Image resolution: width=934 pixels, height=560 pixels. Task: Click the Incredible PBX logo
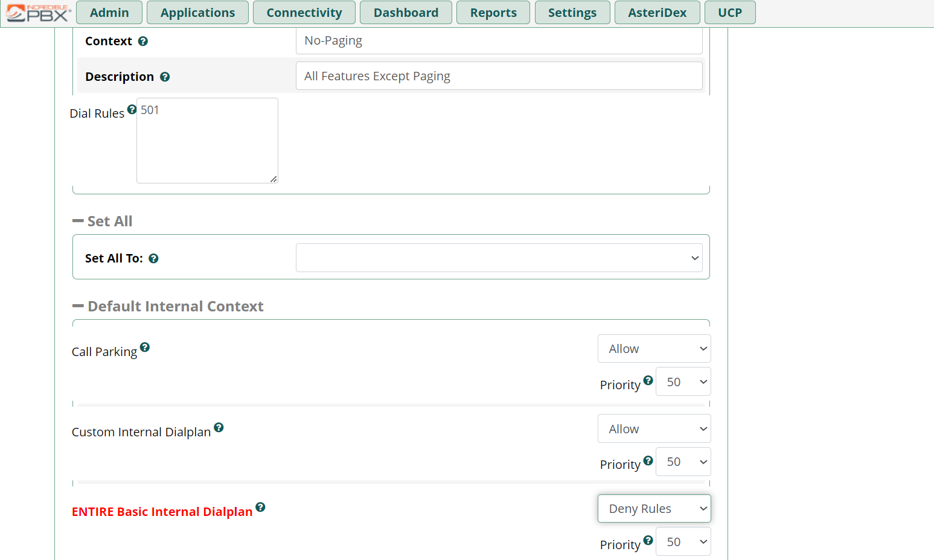tap(37, 13)
